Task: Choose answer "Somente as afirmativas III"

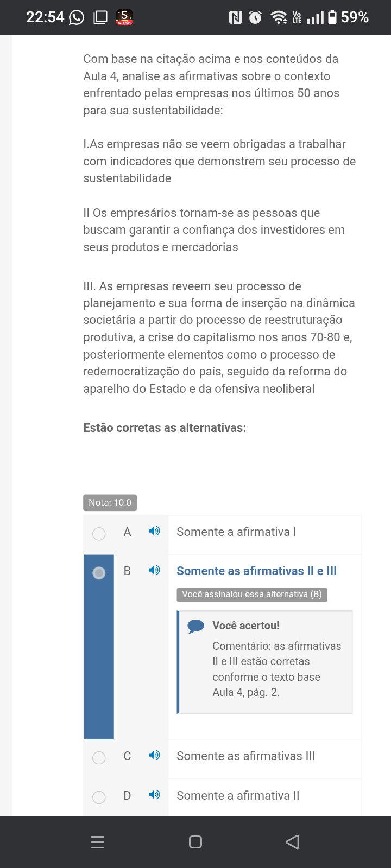Action: (245, 756)
